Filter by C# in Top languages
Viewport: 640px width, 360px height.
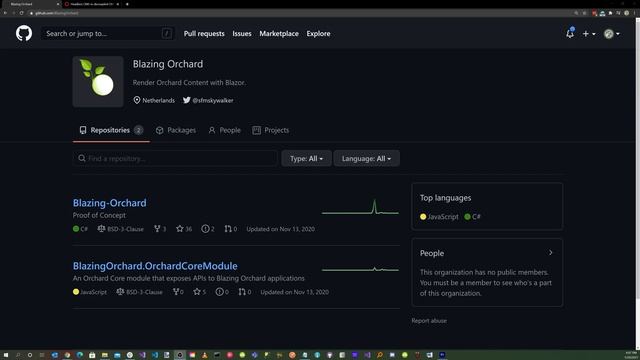point(473,217)
